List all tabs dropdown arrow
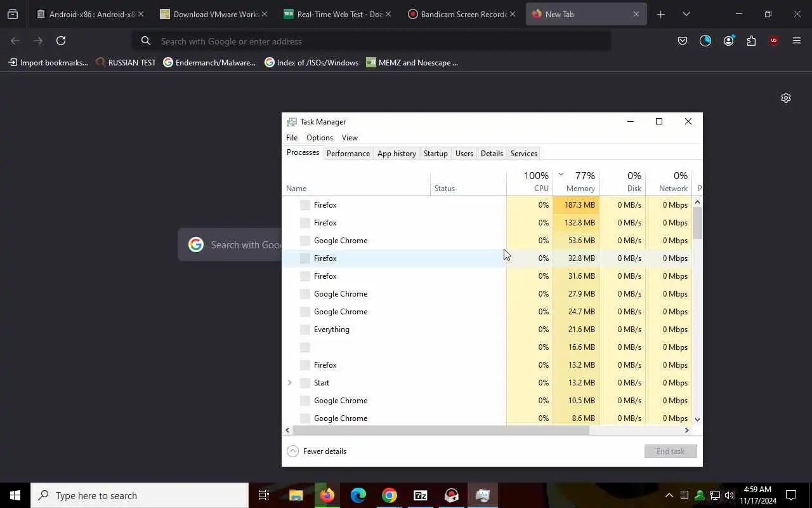 (686, 14)
